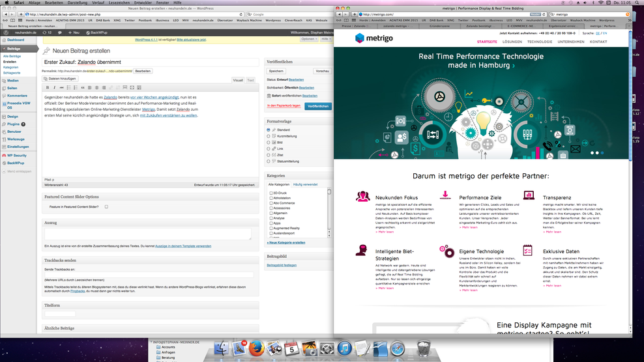Click the insert link icon in the editor
Viewport: 644px width, 362px height.
click(x=111, y=87)
